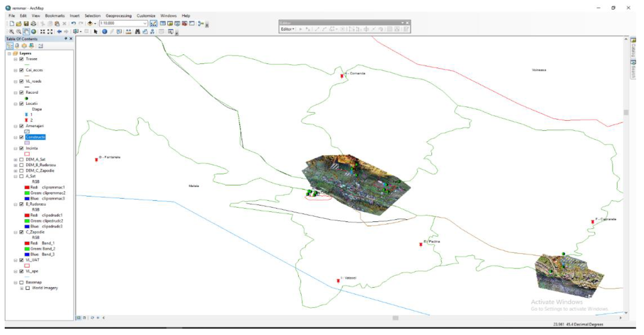Go back to previous extent
The image size is (644, 335).
[59, 32]
